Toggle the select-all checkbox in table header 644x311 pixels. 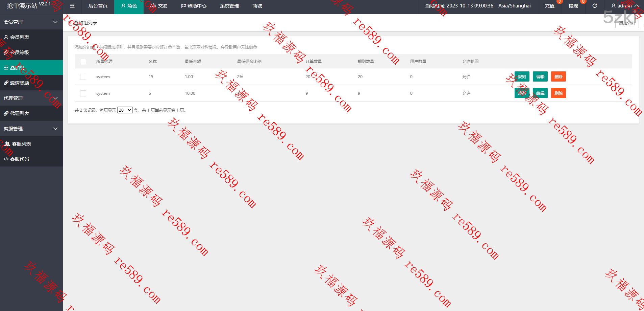click(x=83, y=62)
